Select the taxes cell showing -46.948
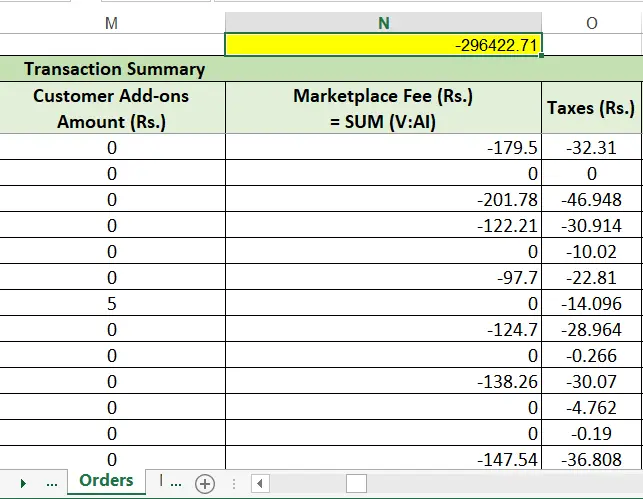This screenshot has width=643, height=499. tap(591, 199)
